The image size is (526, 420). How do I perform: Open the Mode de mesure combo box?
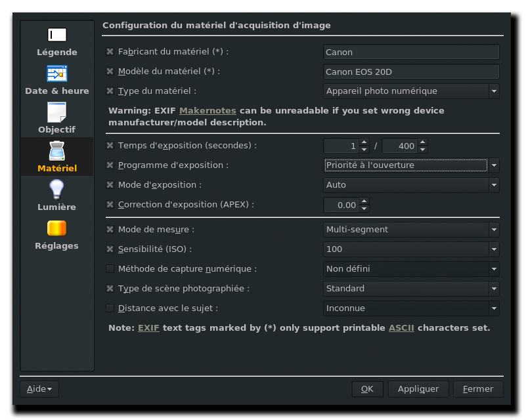click(411, 230)
